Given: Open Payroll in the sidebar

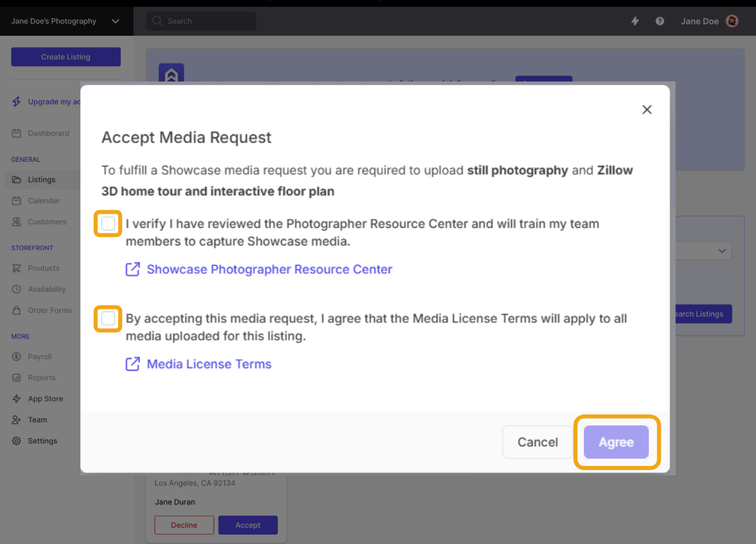Looking at the screenshot, I should 40,357.
